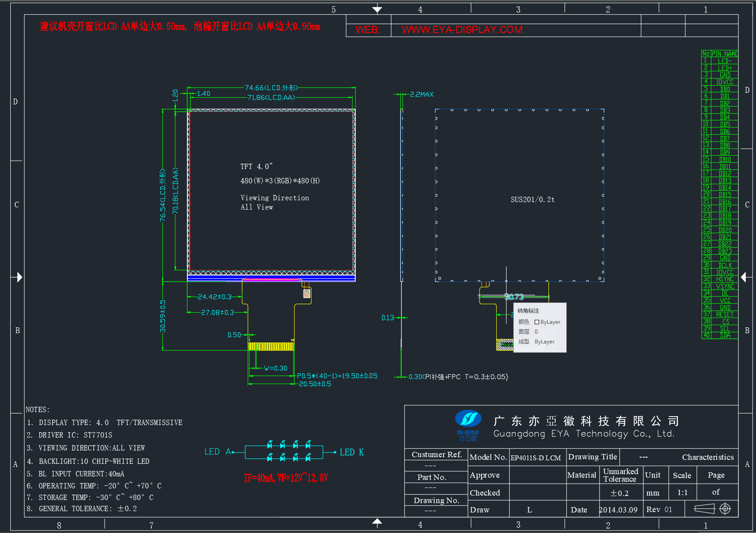Screen dimensions: 756x533
Task: Click the 'LED A' anode label
Action: pyautogui.click(x=218, y=452)
